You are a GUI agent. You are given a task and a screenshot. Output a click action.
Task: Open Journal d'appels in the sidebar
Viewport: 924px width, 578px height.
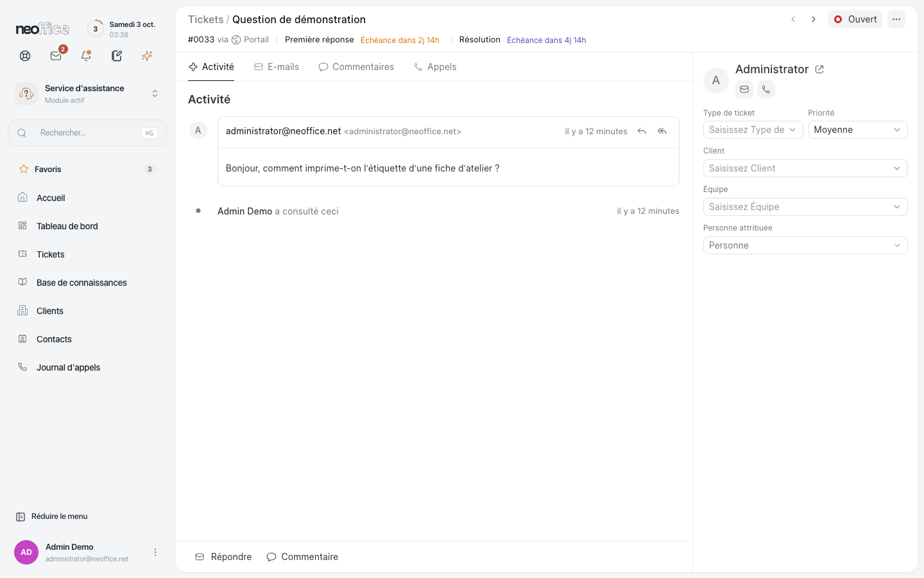pos(87,367)
